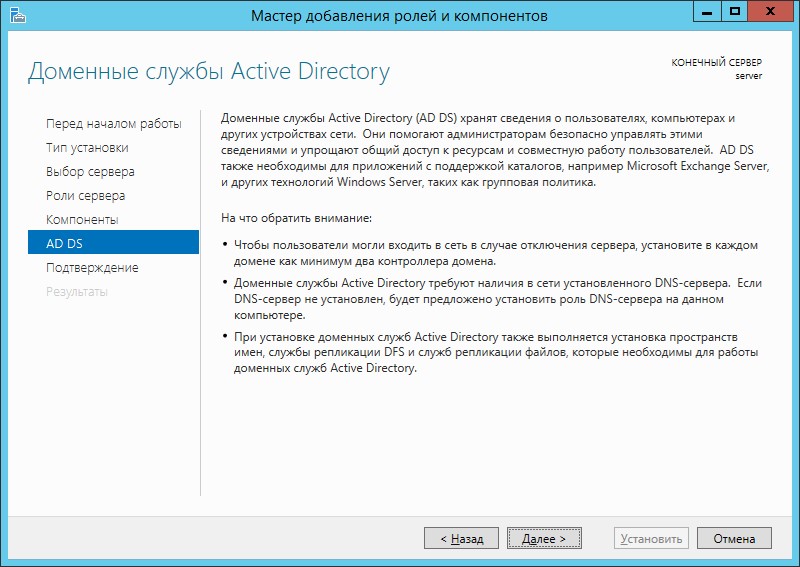Click the 'Доменные службы Active Directory' heading
Screen dimensions: 800x567
(209, 71)
